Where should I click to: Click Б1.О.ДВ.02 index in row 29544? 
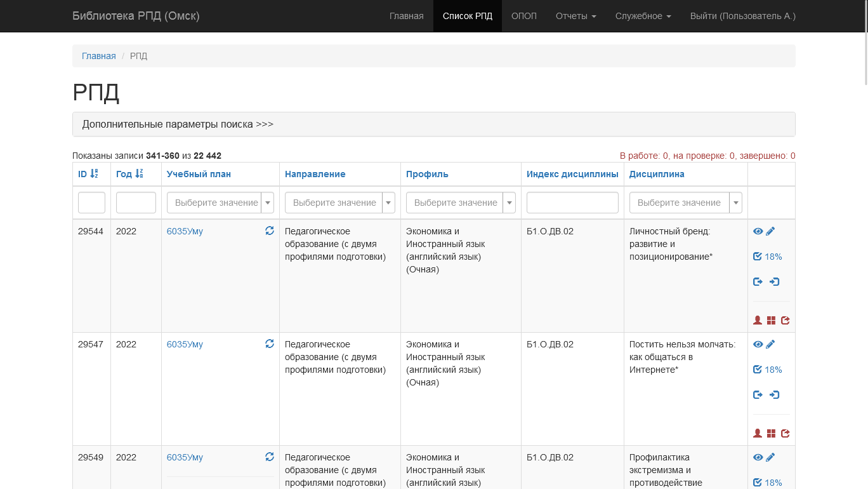[x=550, y=231]
